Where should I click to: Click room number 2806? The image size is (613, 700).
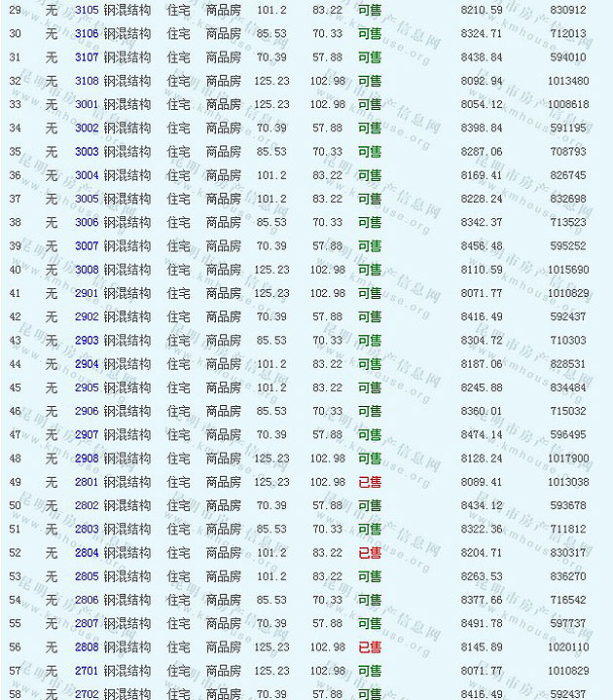pyautogui.click(x=87, y=600)
